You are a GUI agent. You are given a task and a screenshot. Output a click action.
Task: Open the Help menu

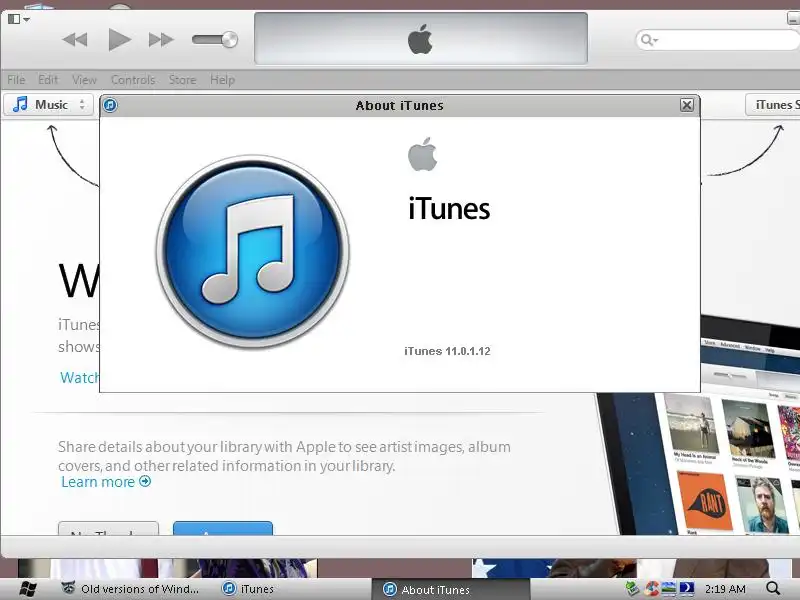pyautogui.click(x=222, y=80)
